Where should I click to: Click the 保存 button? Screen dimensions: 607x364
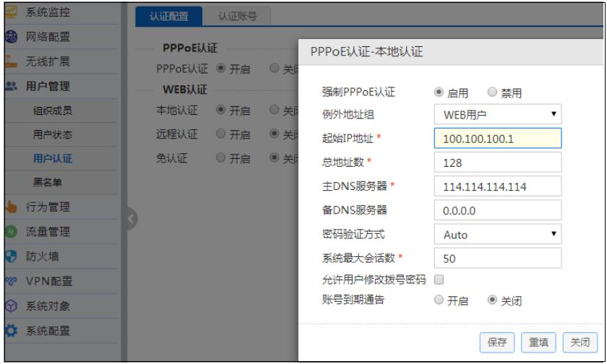click(497, 342)
